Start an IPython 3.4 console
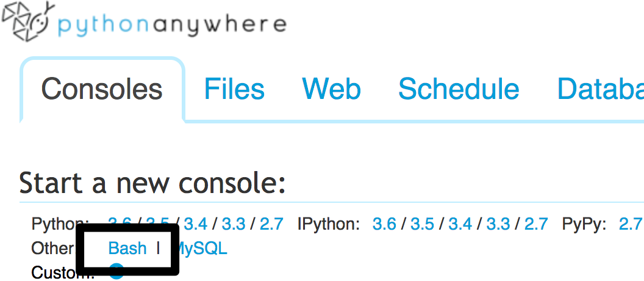 coord(460,224)
